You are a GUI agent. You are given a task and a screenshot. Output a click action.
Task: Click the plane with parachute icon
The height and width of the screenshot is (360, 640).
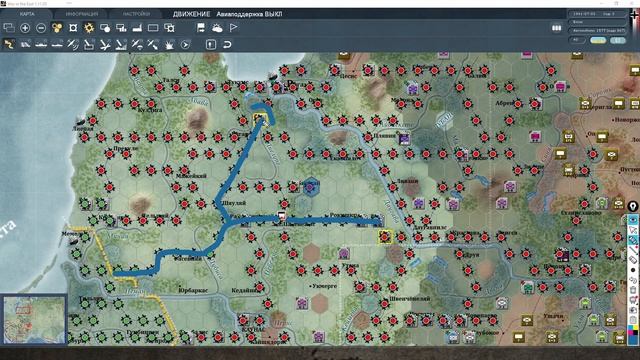pyautogui.click(x=137, y=44)
